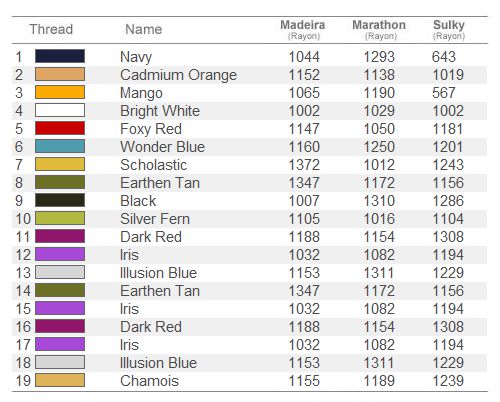The image size is (500, 402).
Task: Click the Illusion Blue name in row 13
Action: click(x=158, y=273)
